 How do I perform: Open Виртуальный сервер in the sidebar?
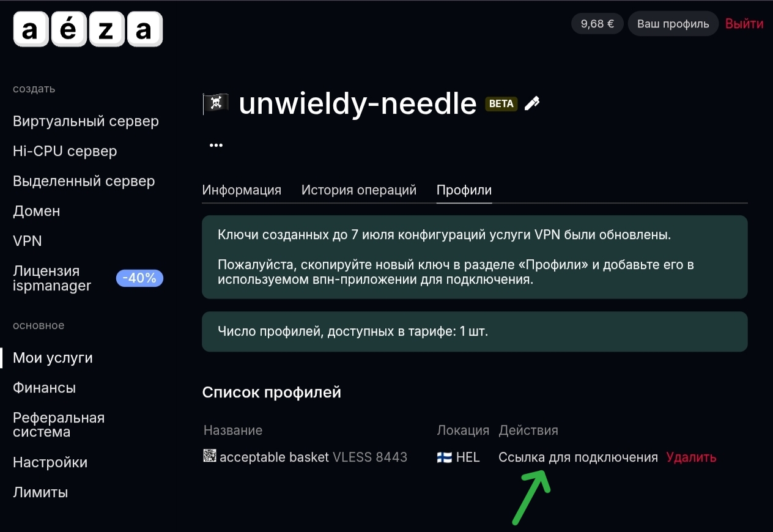pyautogui.click(x=86, y=121)
